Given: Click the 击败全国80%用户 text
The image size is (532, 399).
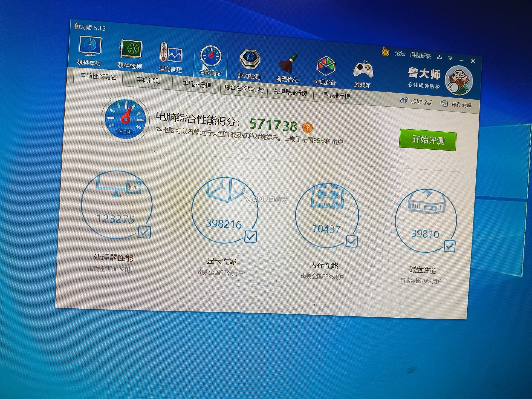Looking at the screenshot, I should coord(112,269).
